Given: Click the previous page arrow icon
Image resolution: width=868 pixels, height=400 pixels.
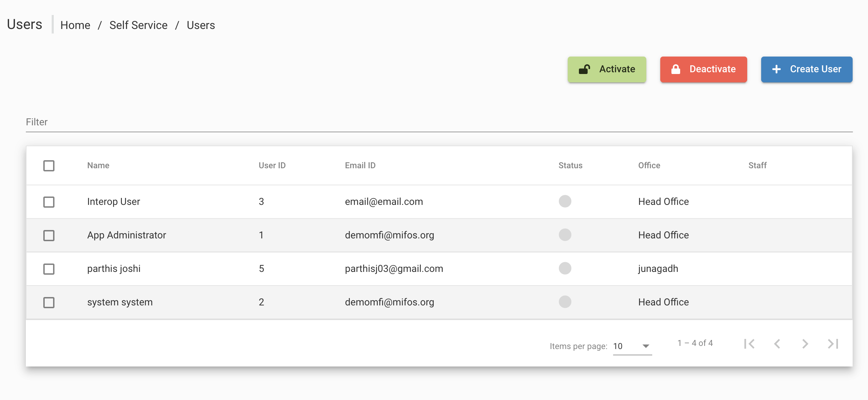Looking at the screenshot, I should pos(777,343).
